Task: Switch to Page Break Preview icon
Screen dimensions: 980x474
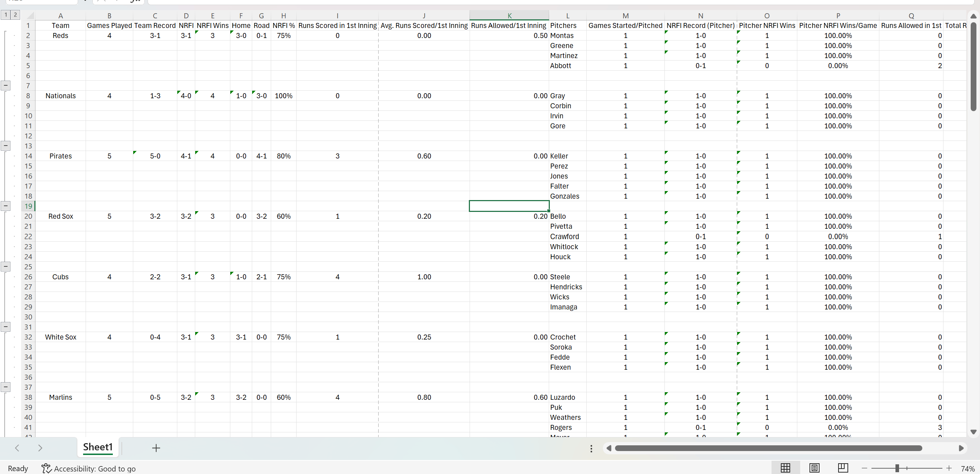Action: [x=843, y=468]
